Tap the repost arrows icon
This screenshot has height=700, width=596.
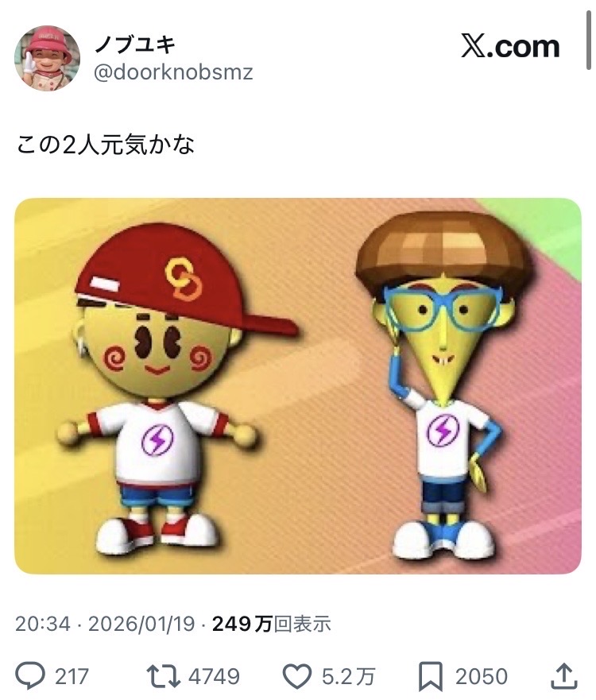(x=164, y=676)
